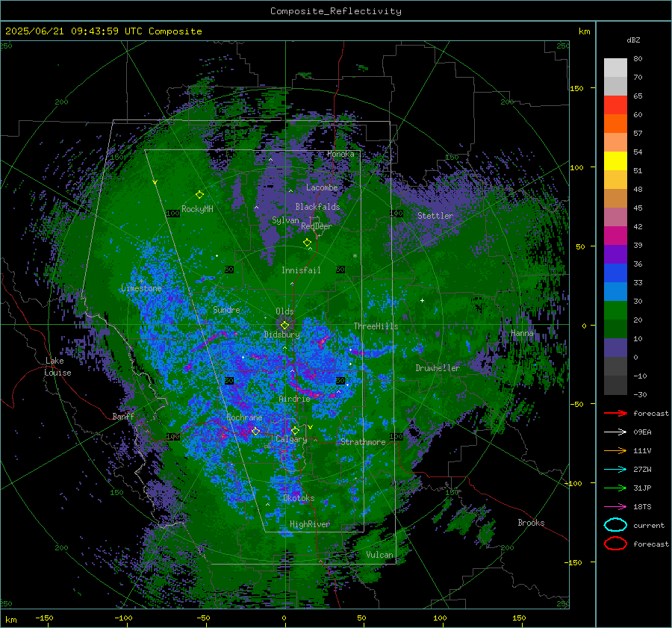Click the magenta 18TS arrow legend icon
The width and height of the screenshot is (672, 628).
615,507
